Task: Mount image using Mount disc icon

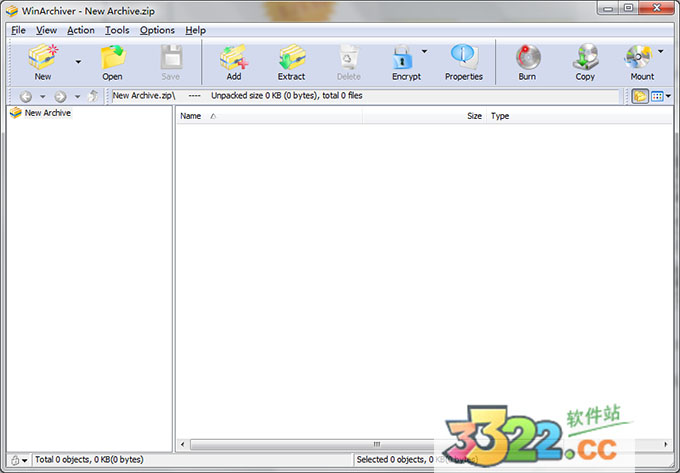Action: (x=638, y=57)
